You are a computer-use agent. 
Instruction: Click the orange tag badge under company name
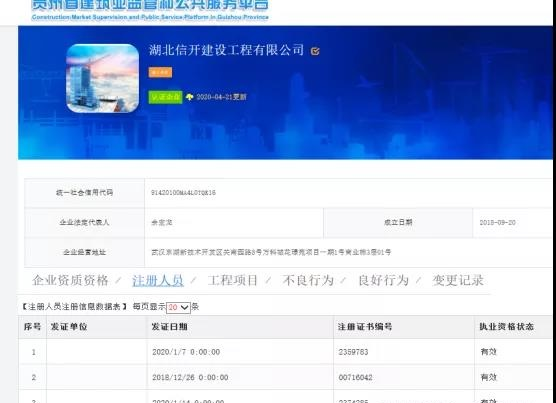pos(160,72)
